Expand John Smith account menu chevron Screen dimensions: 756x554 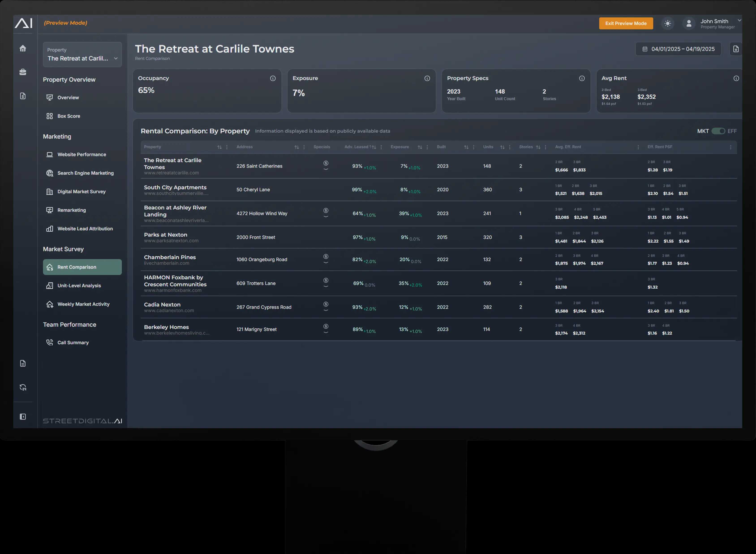739,20
